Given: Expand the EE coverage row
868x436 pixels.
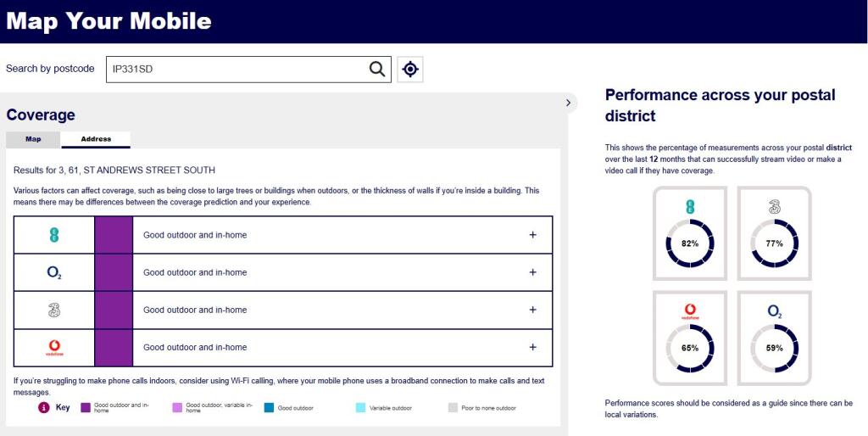Looking at the screenshot, I should 532,235.
